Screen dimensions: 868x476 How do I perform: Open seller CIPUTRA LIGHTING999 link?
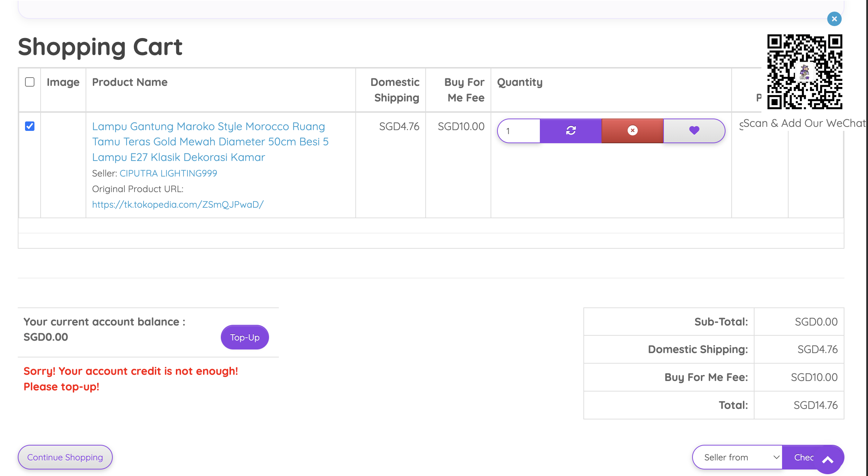pos(168,173)
